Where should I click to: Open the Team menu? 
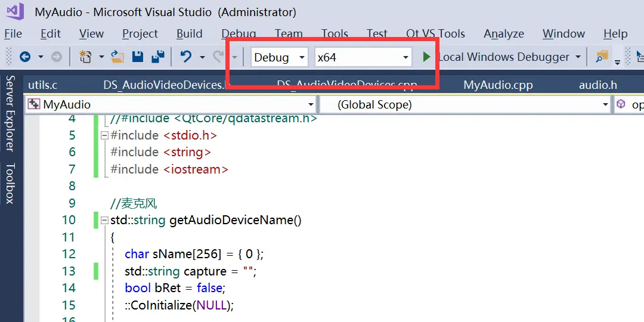tap(289, 33)
